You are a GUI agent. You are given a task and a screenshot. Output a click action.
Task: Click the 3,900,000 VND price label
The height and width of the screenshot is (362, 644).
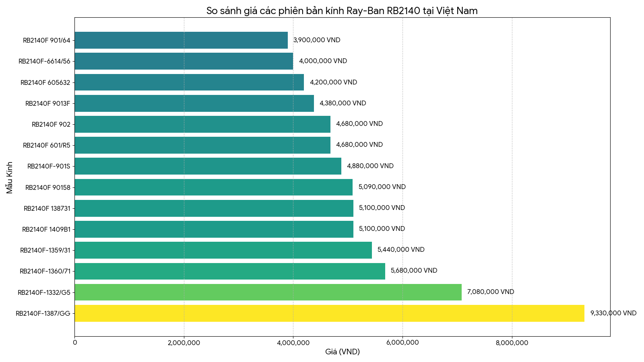pos(316,40)
